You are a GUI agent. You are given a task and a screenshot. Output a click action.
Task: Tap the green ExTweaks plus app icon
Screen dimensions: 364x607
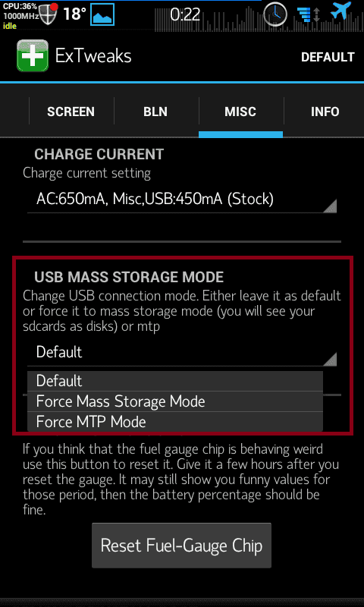(33, 55)
